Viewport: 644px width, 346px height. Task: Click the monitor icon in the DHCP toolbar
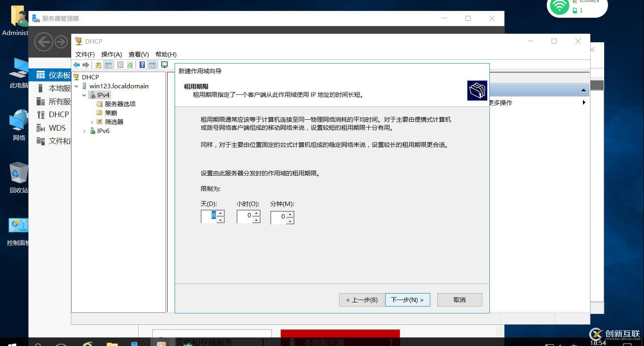[164, 65]
